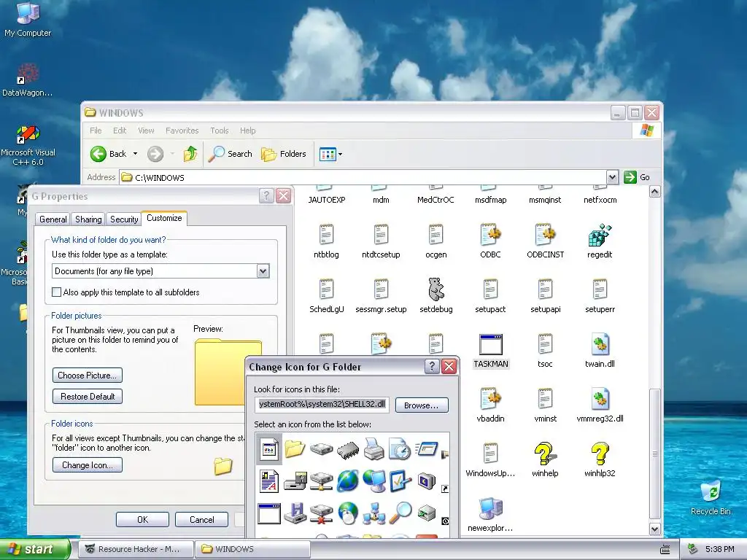This screenshot has width=747, height=560.
Task: Select the memory chip icon in list
Action: pos(348,449)
